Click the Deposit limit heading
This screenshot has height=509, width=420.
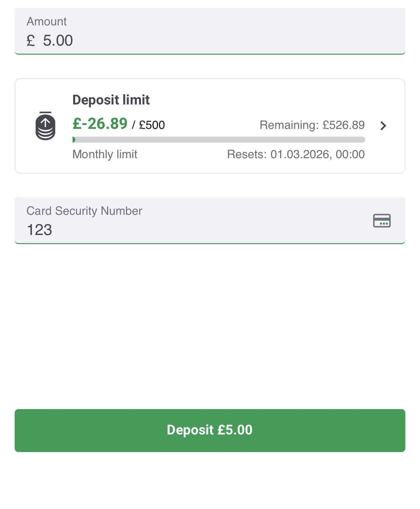tap(111, 100)
